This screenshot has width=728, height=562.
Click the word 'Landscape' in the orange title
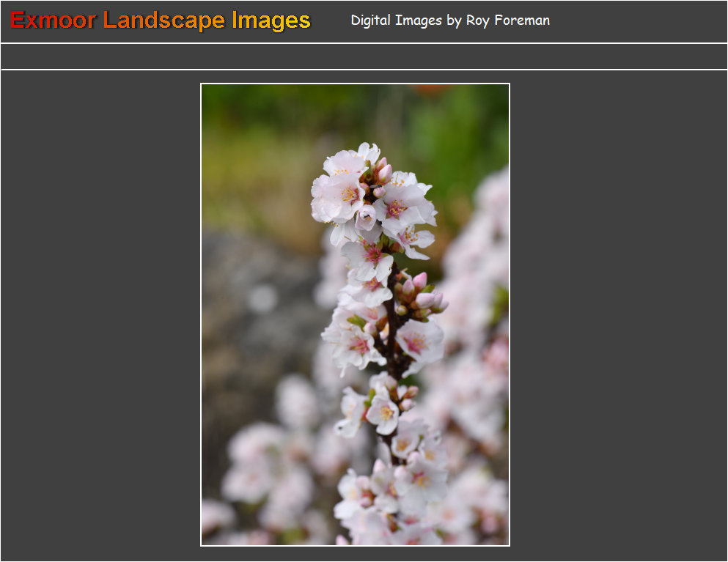(x=163, y=21)
